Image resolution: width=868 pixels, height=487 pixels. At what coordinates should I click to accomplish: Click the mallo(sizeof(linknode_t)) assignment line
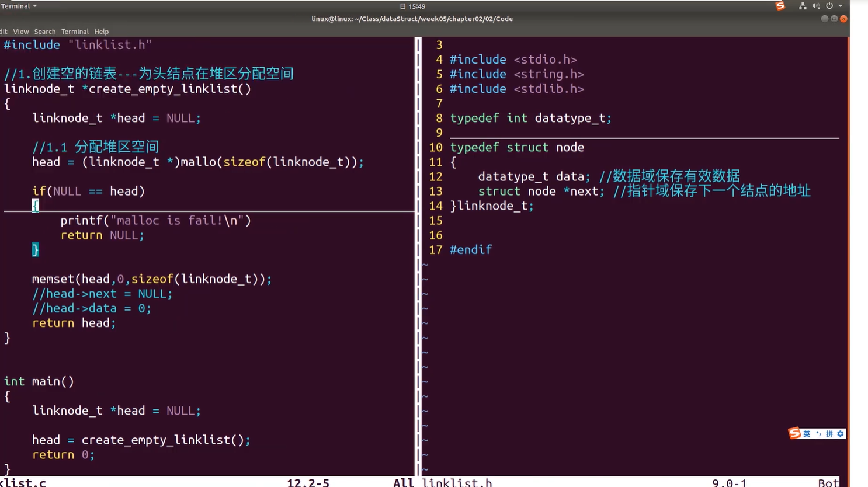coord(198,162)
